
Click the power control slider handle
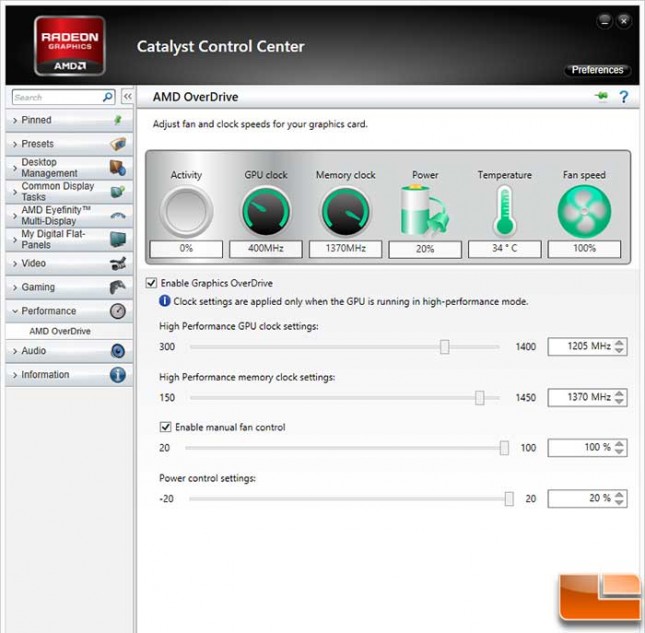tap(509, 499)
